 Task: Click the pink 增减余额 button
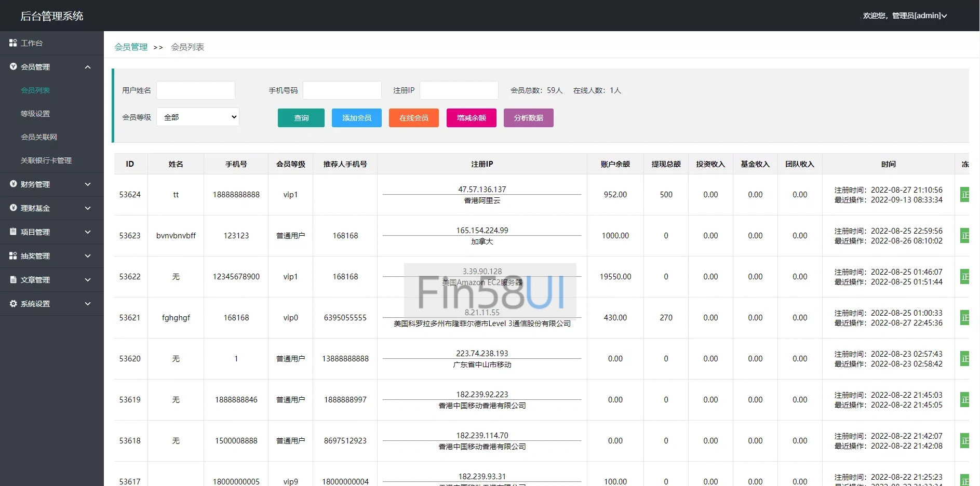pyautogui.click(x=471, y=118)
